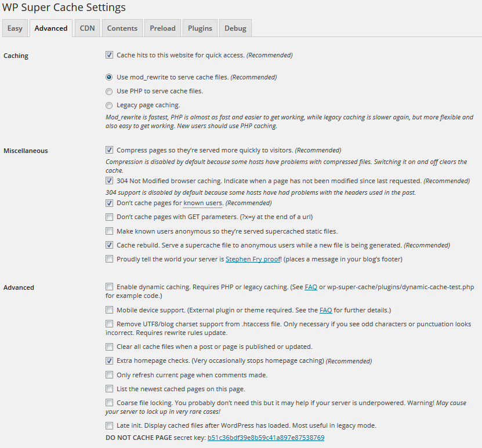Screen dimensions: 482x448
Task: Open the CDN tab
Action: tap(87, 28)
